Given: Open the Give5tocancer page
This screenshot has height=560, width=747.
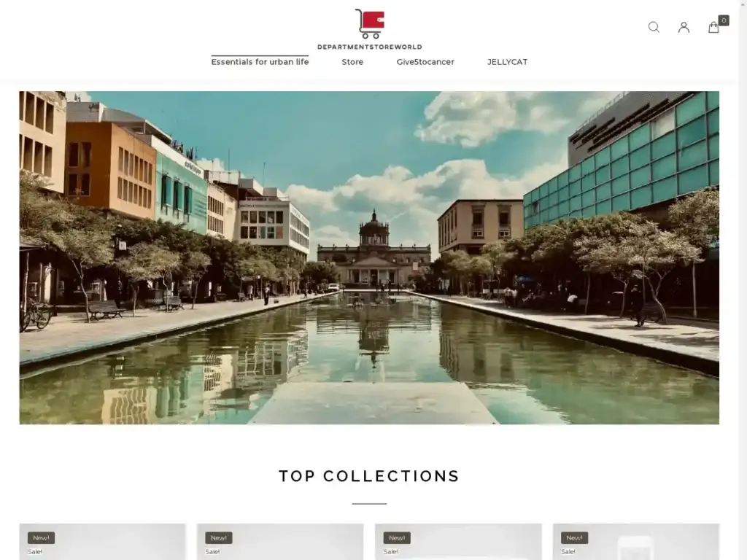Looking at the screenshot, I should (425, 62).
